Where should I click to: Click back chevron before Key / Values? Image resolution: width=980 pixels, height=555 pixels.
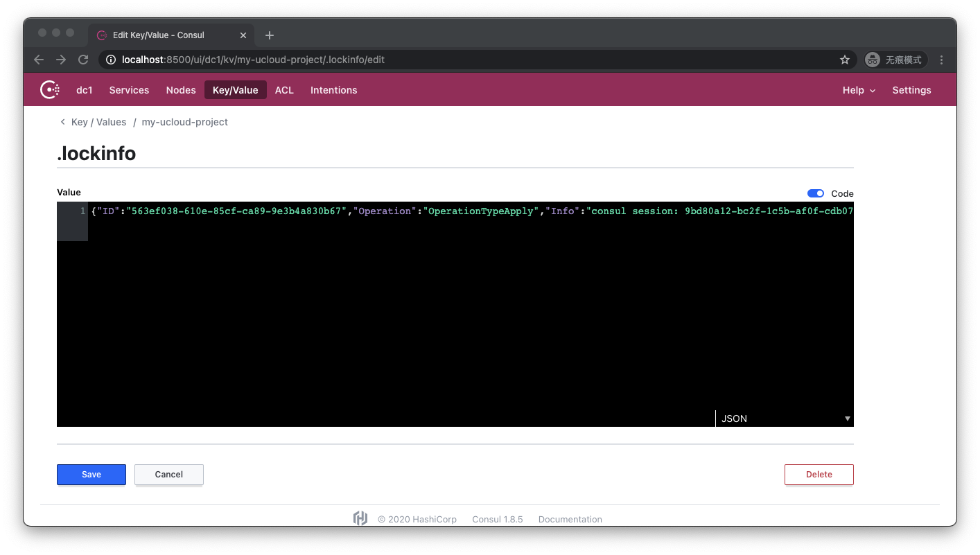point(63,122)
